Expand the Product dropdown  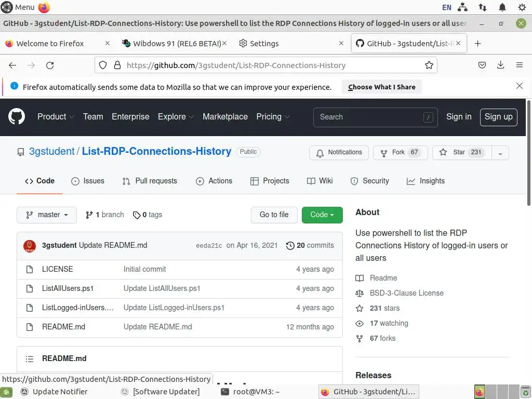tap(56, 117)
